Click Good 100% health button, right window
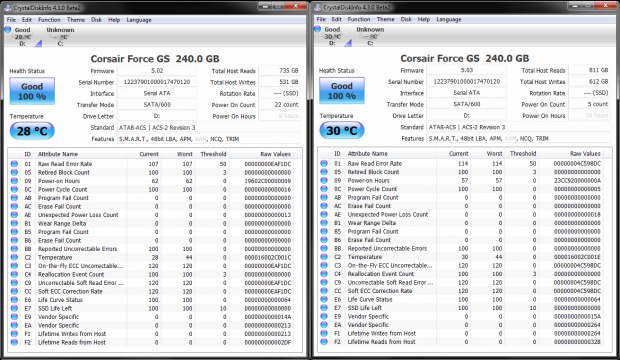This screenshot has height=360, width=620. click(x=342, y=91)
